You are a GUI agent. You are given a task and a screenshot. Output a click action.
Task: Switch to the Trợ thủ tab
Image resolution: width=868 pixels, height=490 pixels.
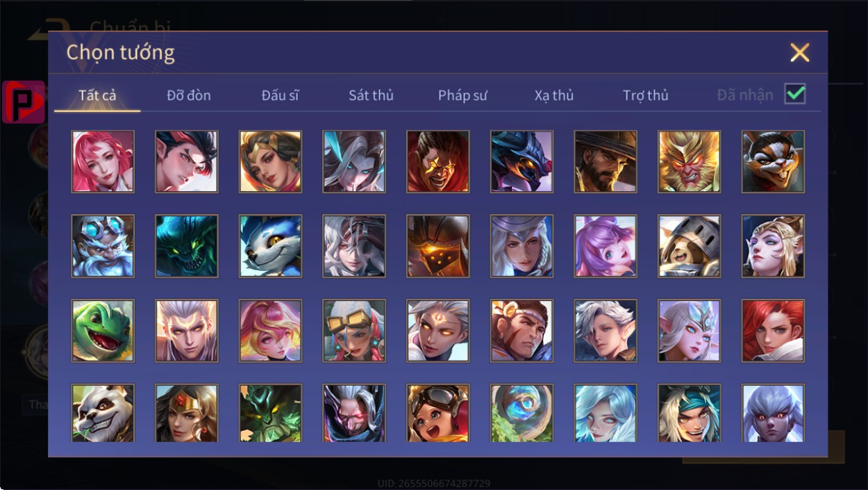click(645, 95)
